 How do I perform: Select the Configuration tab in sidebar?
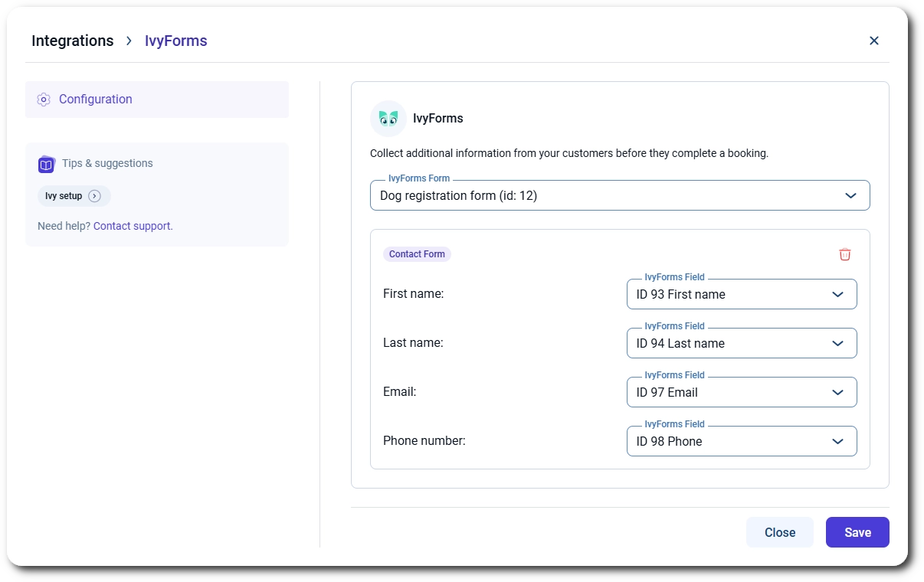(157, 100)
